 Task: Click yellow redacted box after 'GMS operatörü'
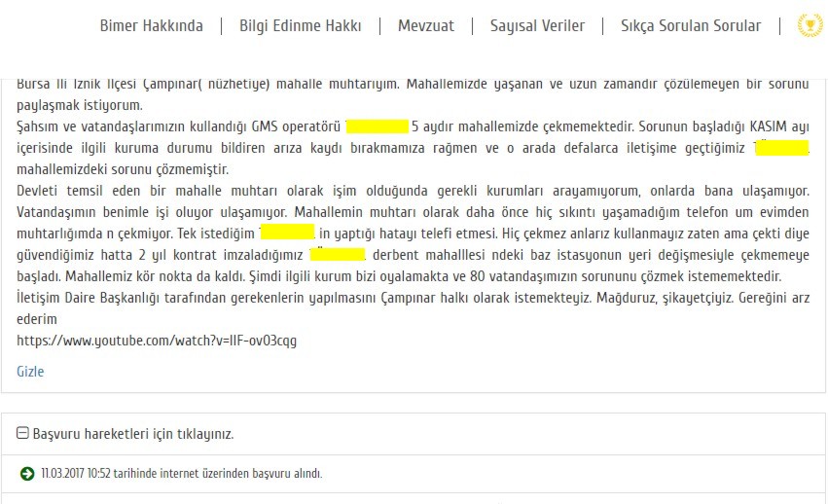378,126
